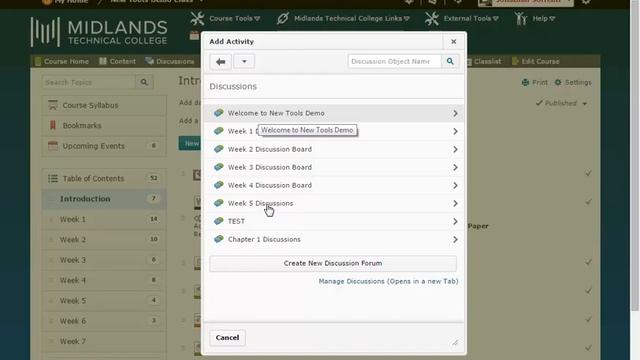Click the Print icon

tap(525, 82)
